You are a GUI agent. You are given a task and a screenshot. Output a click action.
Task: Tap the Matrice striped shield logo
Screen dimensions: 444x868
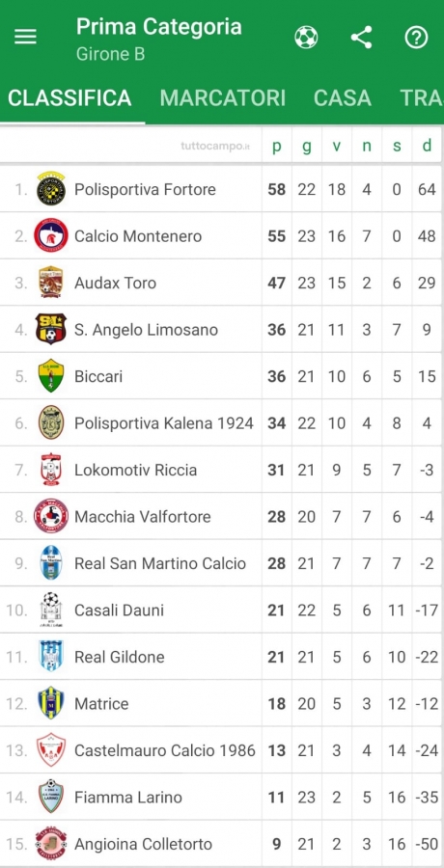(51, 704)
